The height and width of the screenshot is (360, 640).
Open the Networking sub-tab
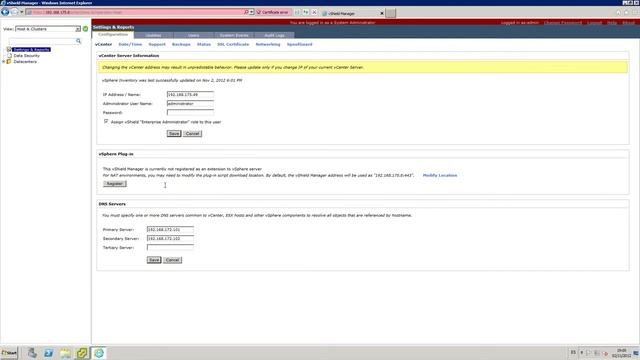click(268, 44)
